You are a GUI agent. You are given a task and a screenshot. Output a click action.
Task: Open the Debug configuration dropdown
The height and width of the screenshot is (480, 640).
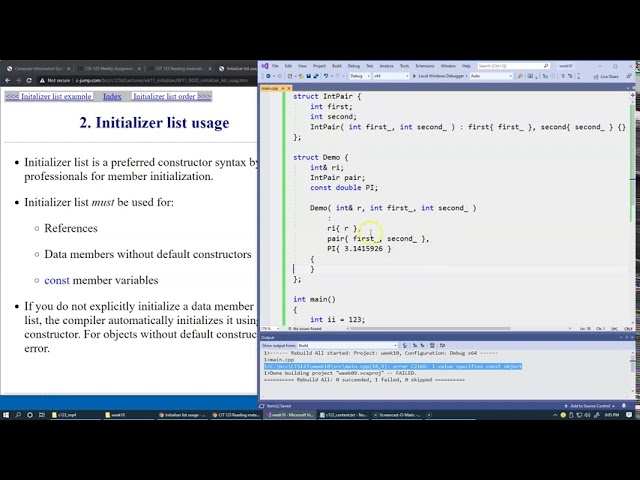(360, 76)
